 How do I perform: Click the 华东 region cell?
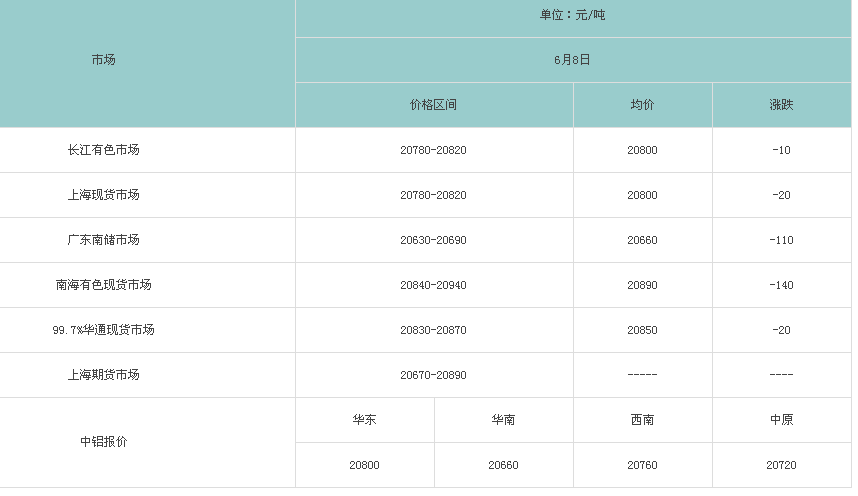tap(364, 420)
